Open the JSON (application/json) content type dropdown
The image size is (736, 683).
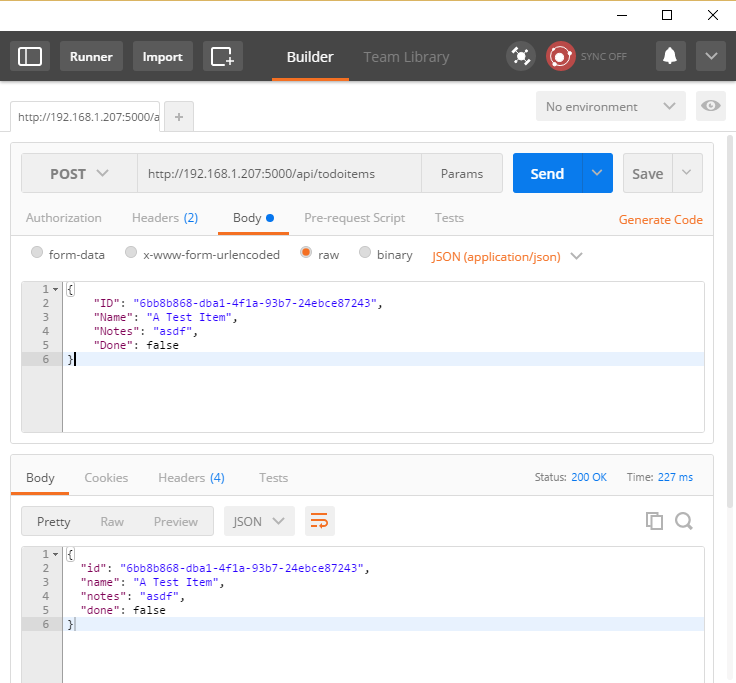coord(507,257)
